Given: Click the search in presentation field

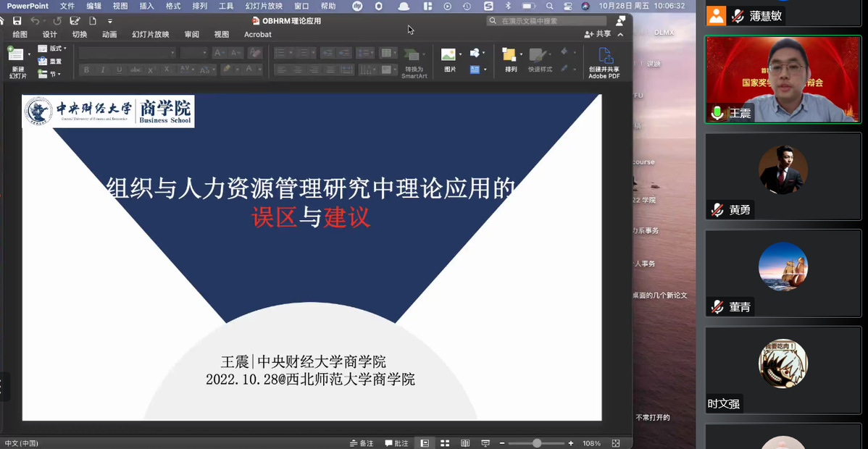Looking at the screenshot, I should coord(551,21).
